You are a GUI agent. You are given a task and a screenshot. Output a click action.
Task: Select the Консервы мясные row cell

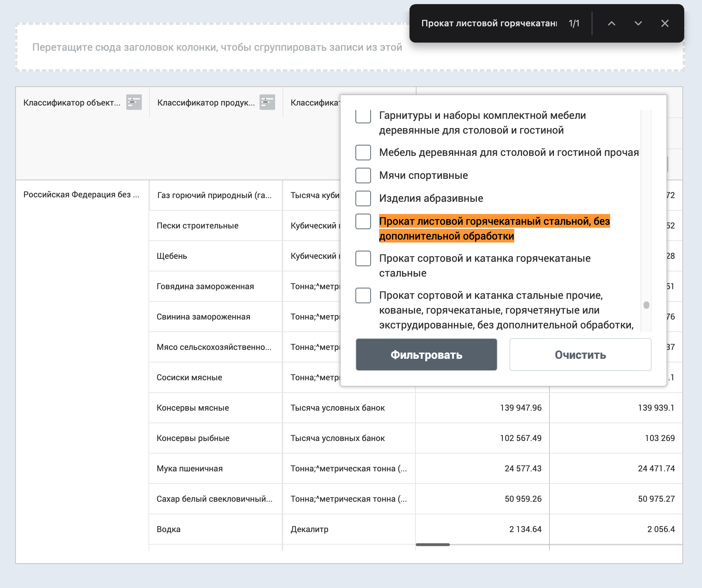193,408
